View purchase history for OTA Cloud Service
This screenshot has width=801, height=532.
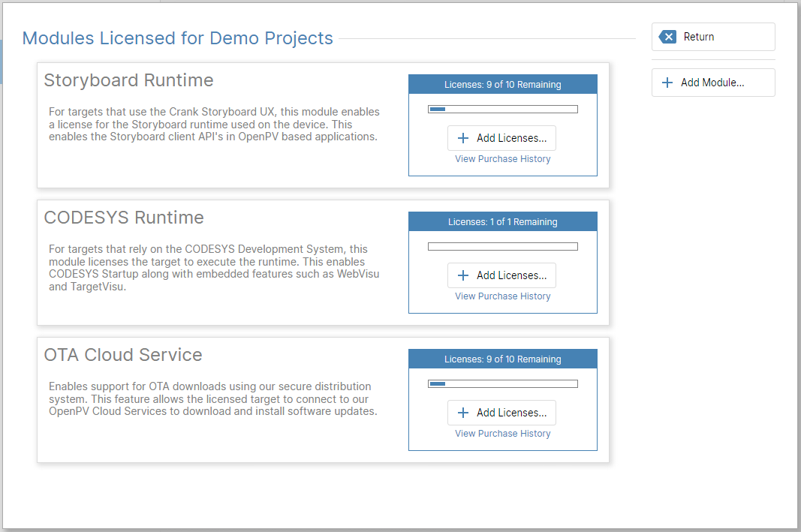[503, 434]
